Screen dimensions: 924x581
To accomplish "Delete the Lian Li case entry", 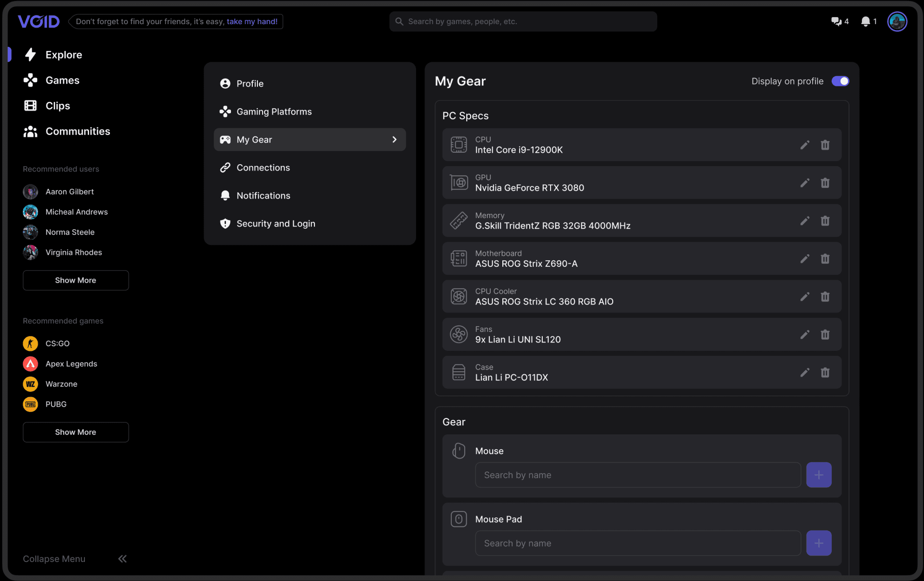I will (825, 373).
